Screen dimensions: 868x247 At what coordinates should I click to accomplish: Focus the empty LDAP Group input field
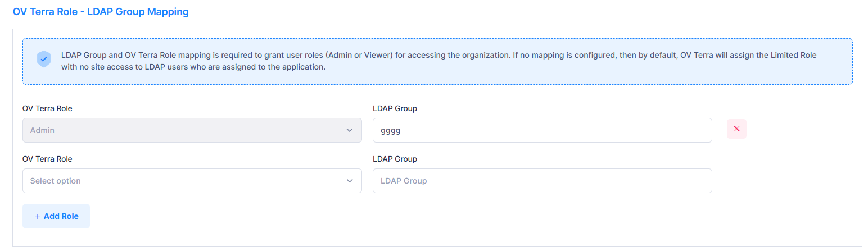542,181
